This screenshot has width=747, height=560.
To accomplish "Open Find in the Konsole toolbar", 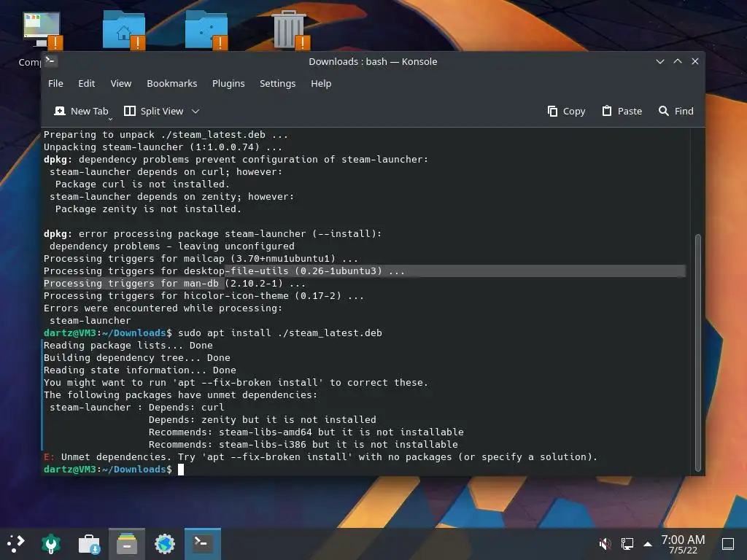I will (x=676, y=111).
